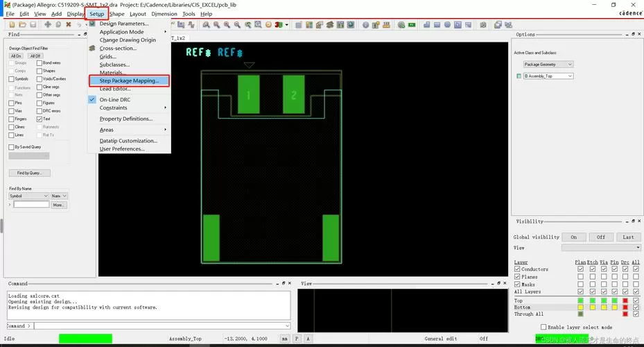Toggle the Shapes find filter checkbox
Viewport: 644px width, 347px height.
40,71
